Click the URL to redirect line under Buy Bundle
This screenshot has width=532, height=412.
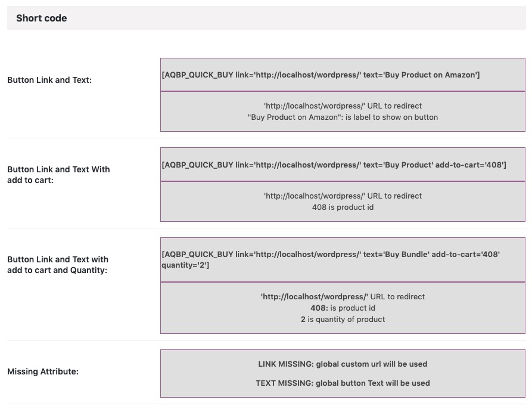(343, 297)
